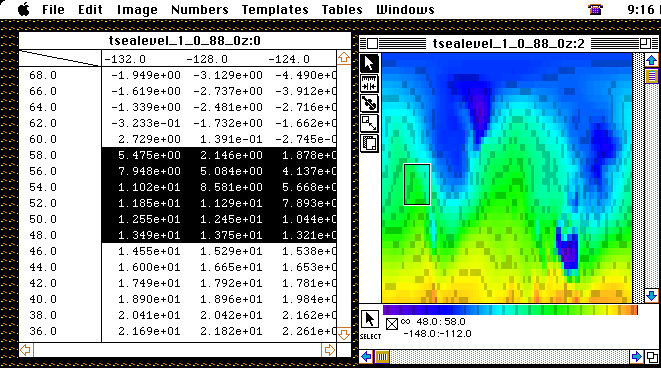Click image window scroll-right arrow
This screenshot has width=661, height=368.
click(637, 357)
